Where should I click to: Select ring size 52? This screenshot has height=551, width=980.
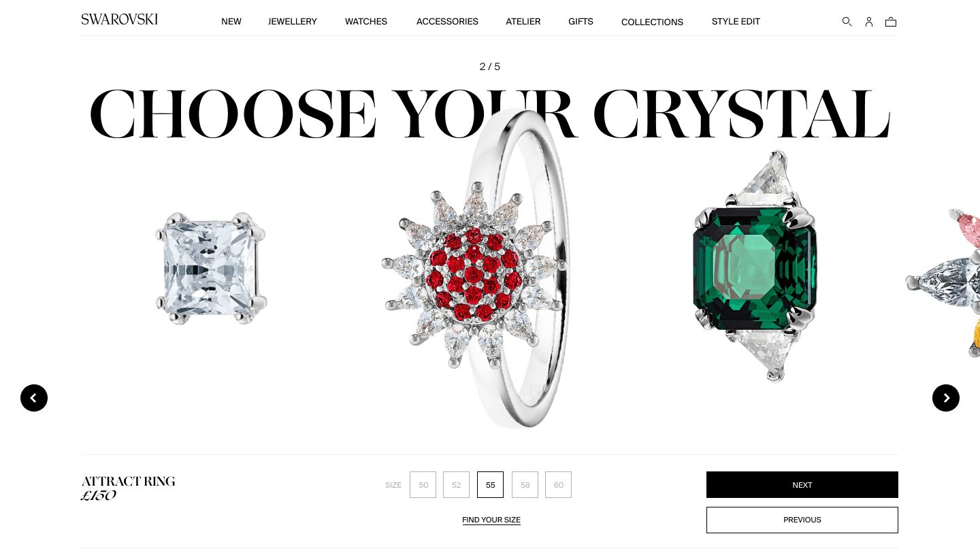click(457, 485)
